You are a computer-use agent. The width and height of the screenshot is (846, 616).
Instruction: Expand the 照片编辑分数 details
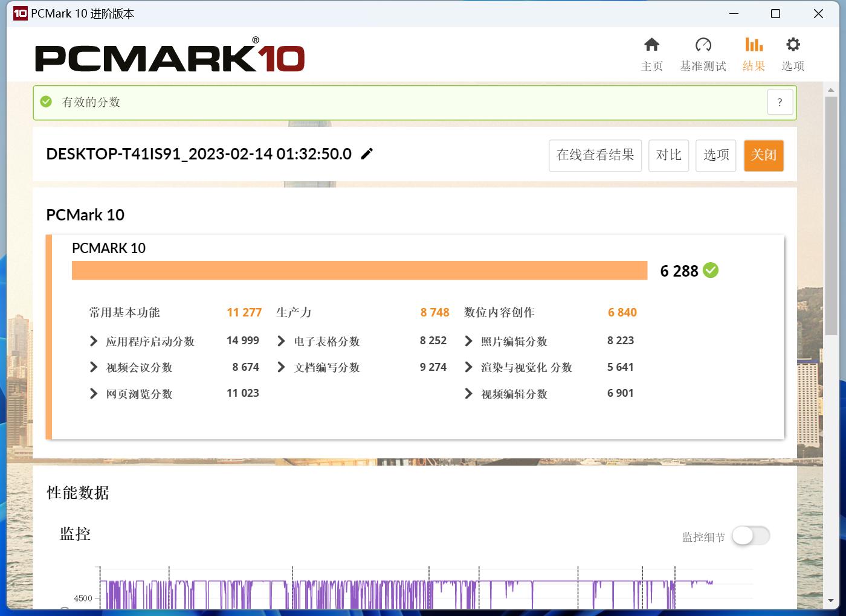coord(468,341)
